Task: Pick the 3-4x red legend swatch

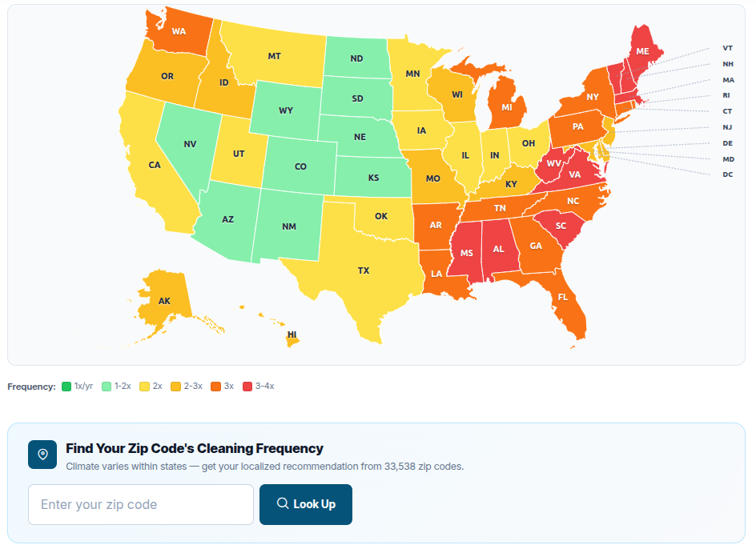Action: [x=247, y=387]
